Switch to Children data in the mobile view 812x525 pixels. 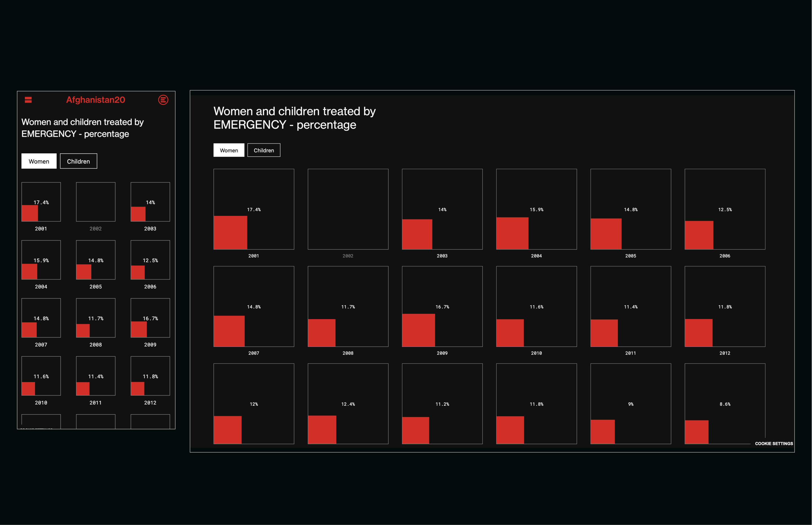(78, 161)
